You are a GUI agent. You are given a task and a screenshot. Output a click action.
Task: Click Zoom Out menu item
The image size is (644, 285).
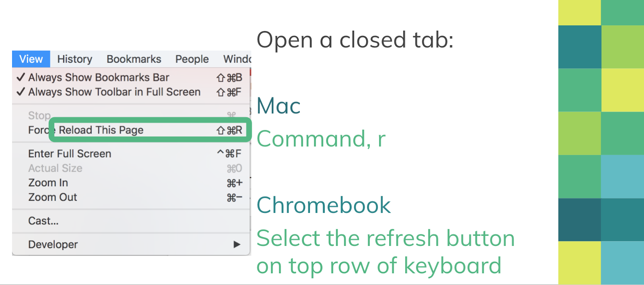[x=53, y=197]
